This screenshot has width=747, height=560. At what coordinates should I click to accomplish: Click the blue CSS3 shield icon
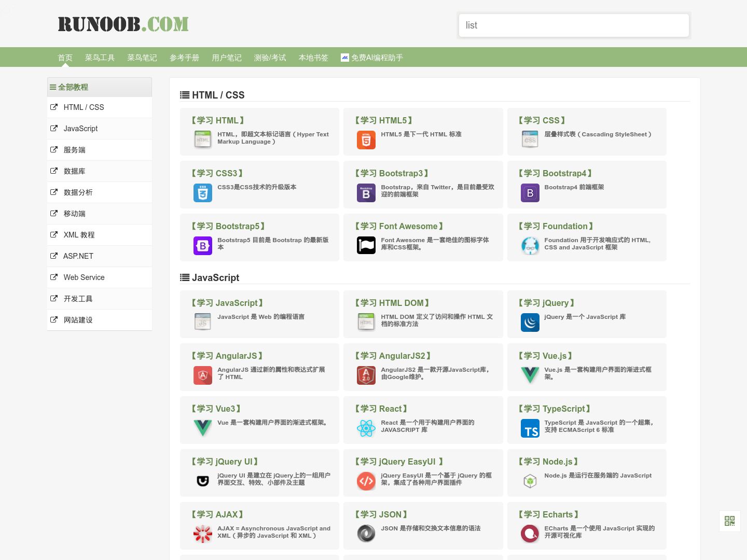[x=203, y=193]
